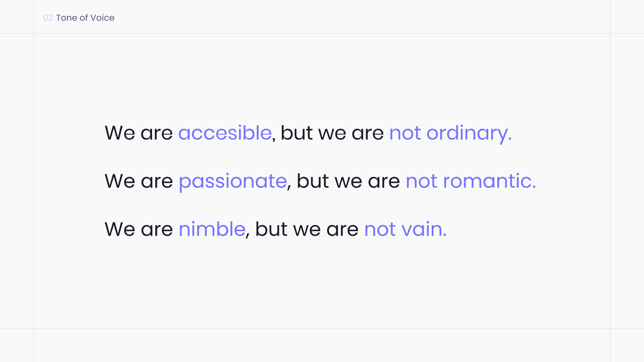Select the purple word "ordinary."

pyautogui.click(x=469, y=134)
